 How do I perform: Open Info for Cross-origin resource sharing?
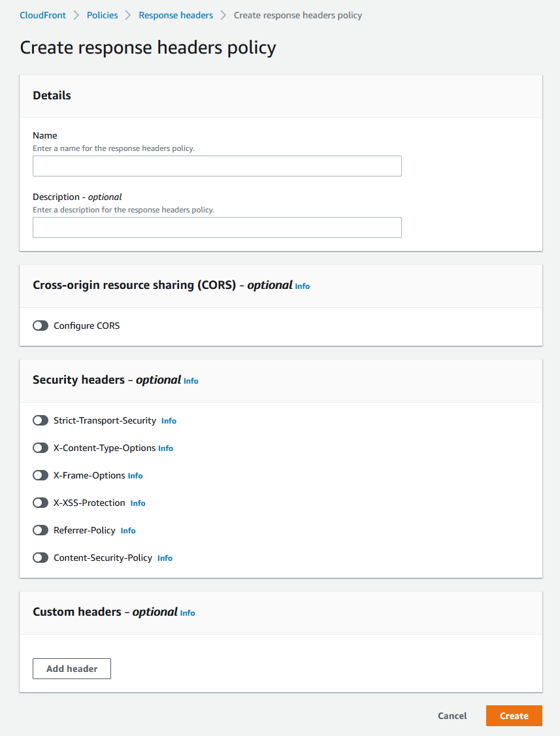[302, 286]
